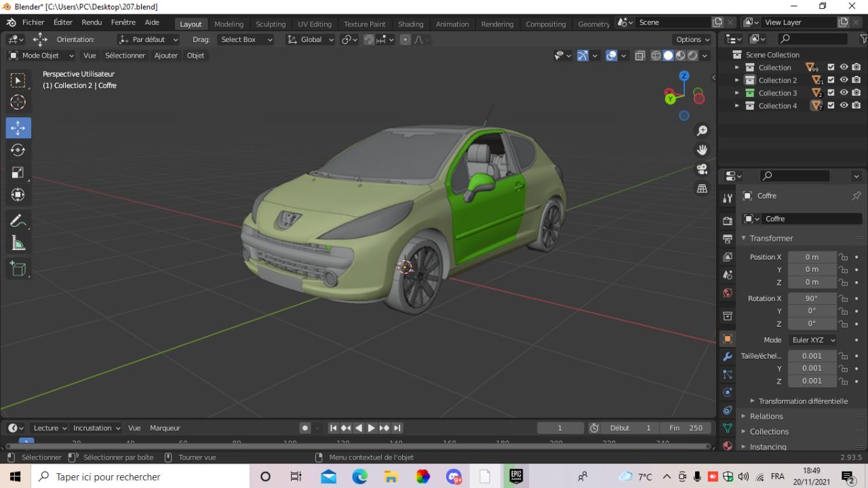Disable Collection 3 in renders

(x=856, y=93)
